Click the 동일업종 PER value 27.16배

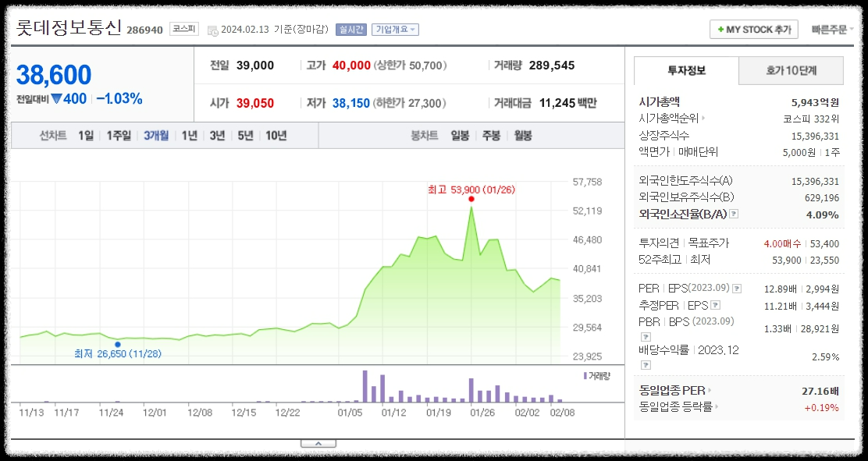[x=820, y=392]
